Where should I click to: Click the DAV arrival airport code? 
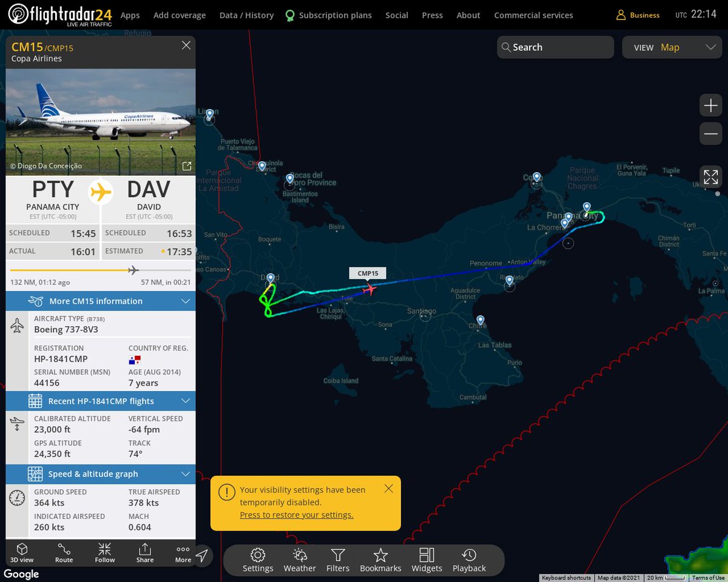coord(149,190)
